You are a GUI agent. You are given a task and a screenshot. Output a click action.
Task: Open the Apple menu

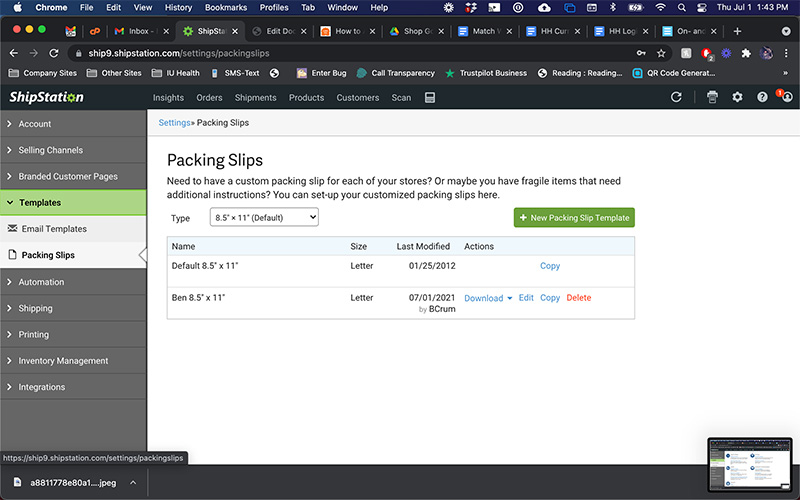point(17,7)
